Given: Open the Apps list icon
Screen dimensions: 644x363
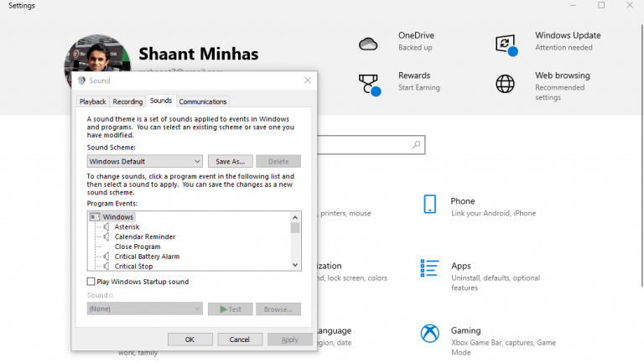Looking at the screenshot, I should (429, 268).
